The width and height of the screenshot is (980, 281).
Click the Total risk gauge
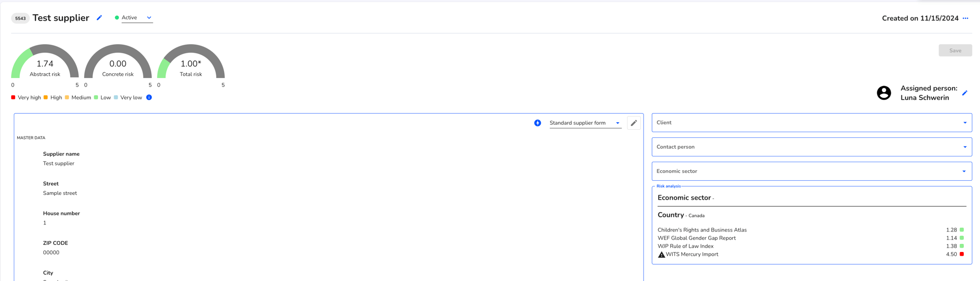[x=191, y=62]
